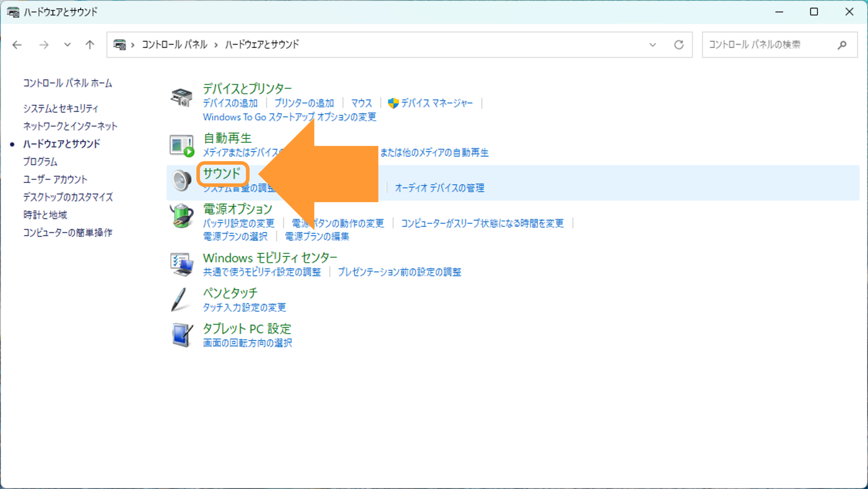
Task: Navigate back with the back arrow
Action: click(17, 45)
